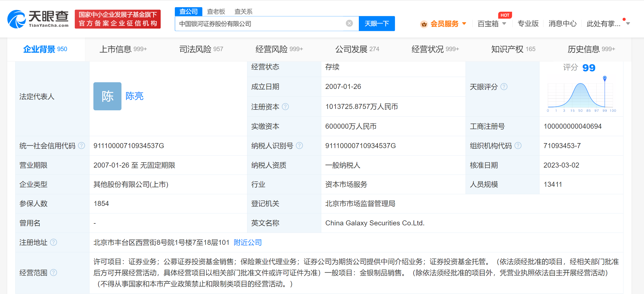Clear the search box text
Screen dimensions: 644x294
[349, 23]
